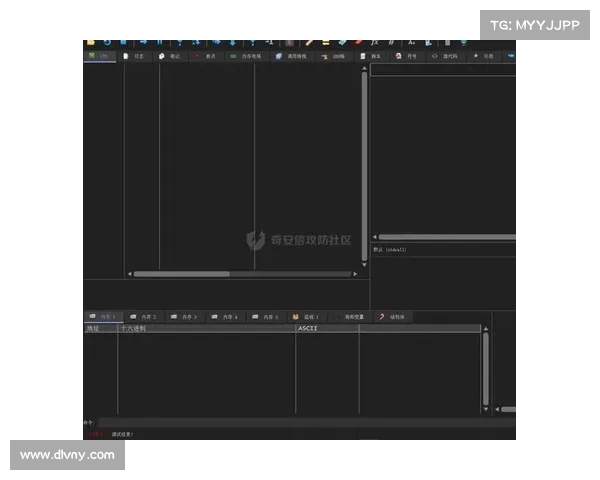Screen dimensions: 600x480
Task: Open the 源代码 (Source) tab
Action: point(445,56)
